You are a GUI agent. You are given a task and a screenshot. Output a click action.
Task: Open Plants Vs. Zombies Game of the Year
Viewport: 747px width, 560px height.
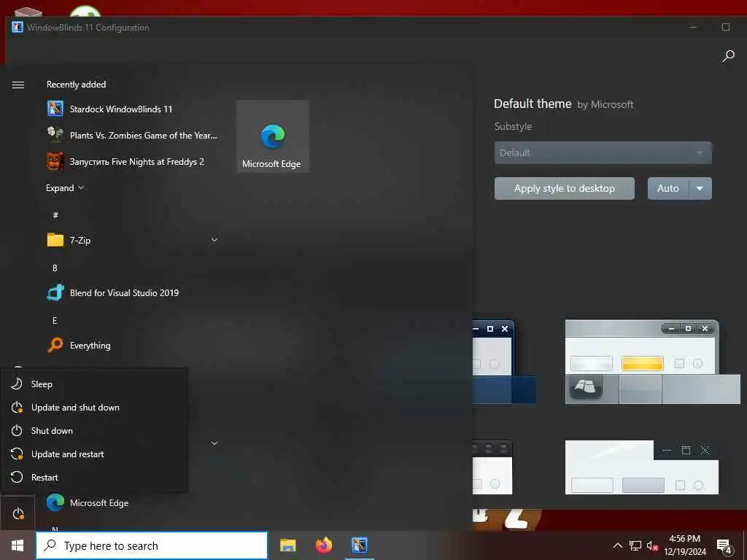(x=132, y=135)
